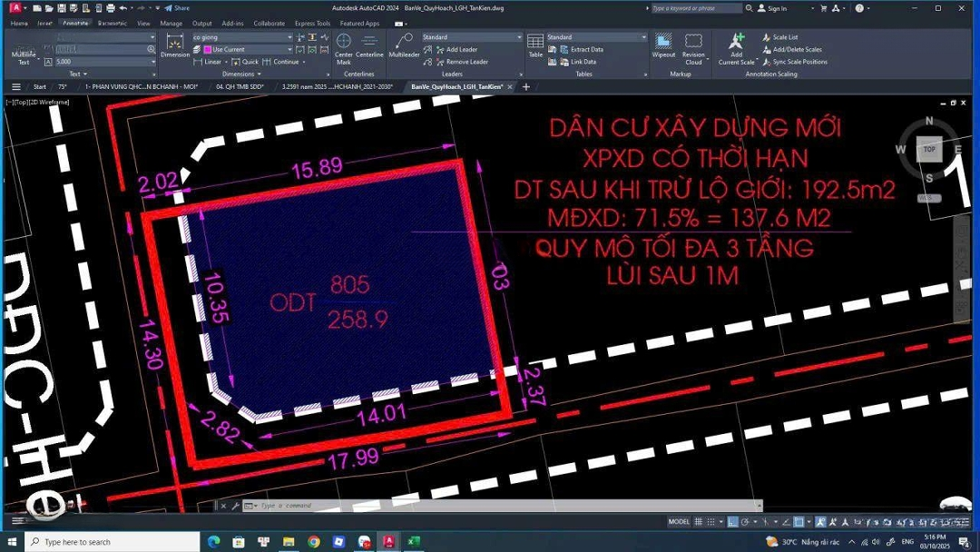The image size is (980, 552).
Task: Activate the Multileader tool
Action: tap(404, 45)
